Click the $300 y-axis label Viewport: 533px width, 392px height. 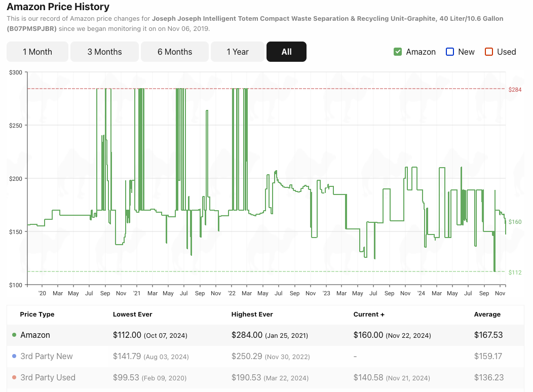click(x=16, y=72)
